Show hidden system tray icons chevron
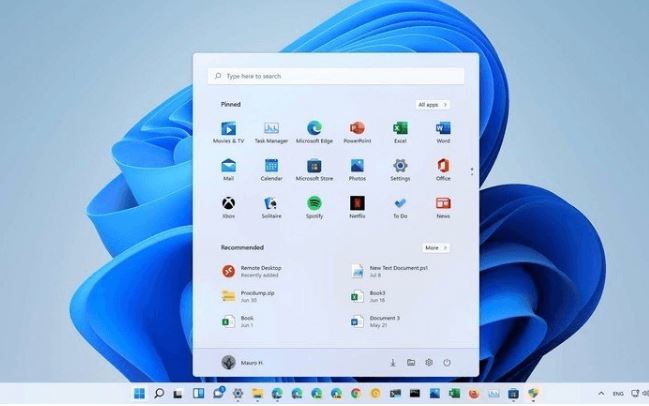This screenshot has height=406, width=649. (601, 394)
